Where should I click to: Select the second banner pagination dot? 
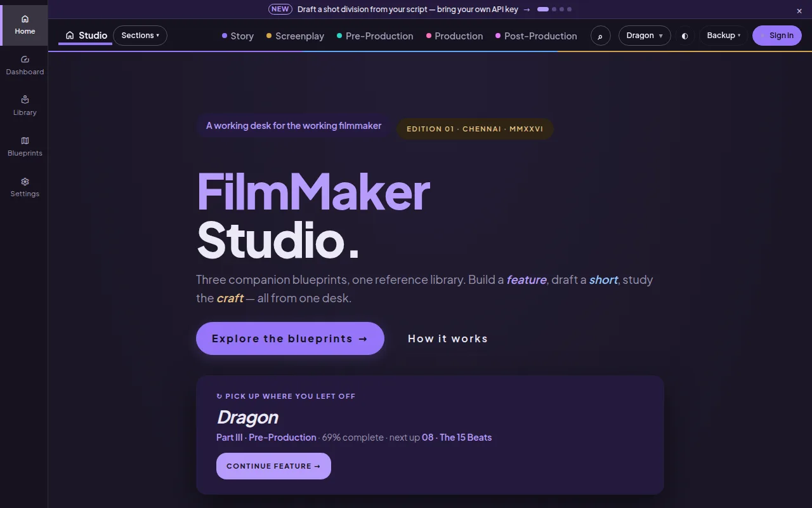click(x=554, y=10)
